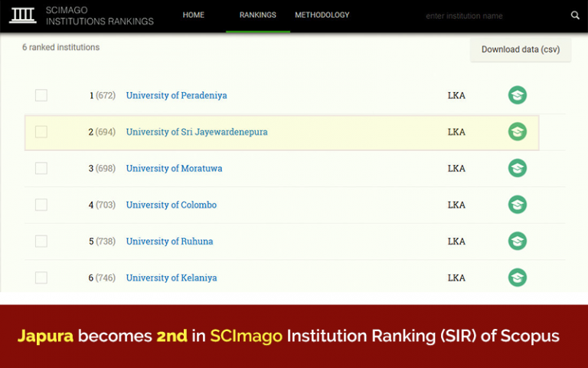This screenshot has width=588, height=368.
Task: Open the University of Kelaniya link
Action: (x=171, y=278)
